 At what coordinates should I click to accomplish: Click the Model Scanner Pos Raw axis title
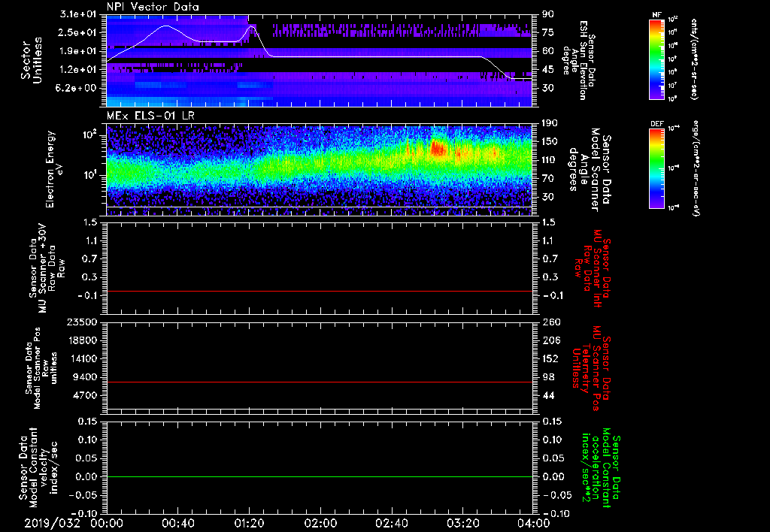41,368
